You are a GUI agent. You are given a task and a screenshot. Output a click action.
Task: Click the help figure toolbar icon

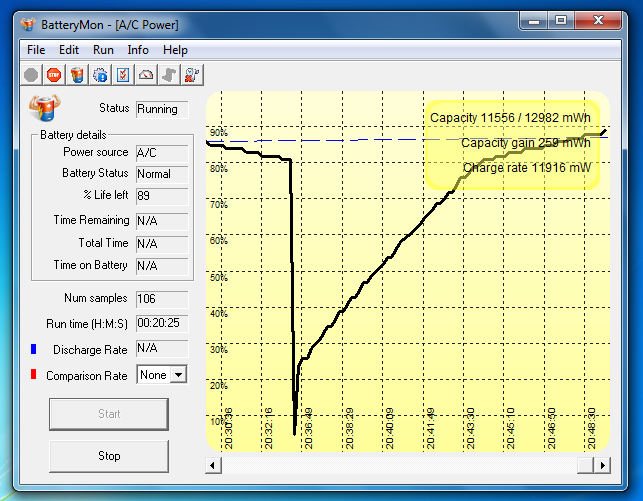coord(192,75)
